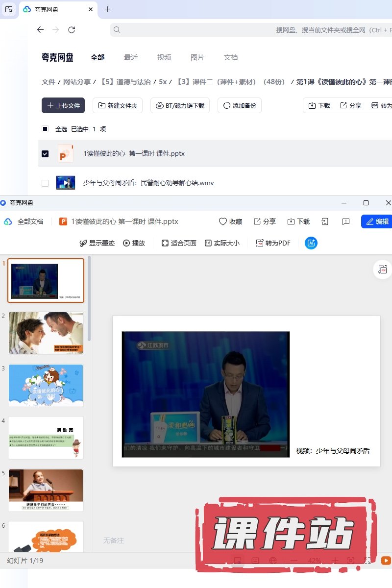392x588 pixels.
Task: Click the save-to-drive icon next to 下载
Action: (x=324, y=221)
